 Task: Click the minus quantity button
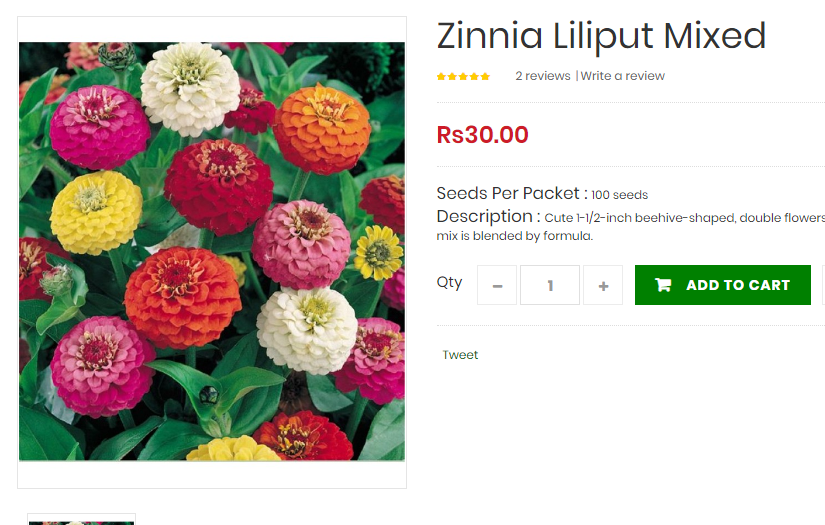[x=497, y=285]
